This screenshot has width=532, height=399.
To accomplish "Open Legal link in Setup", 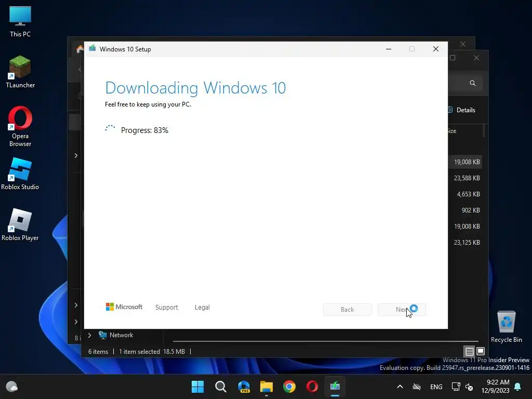I will click(x=202, y=307).
